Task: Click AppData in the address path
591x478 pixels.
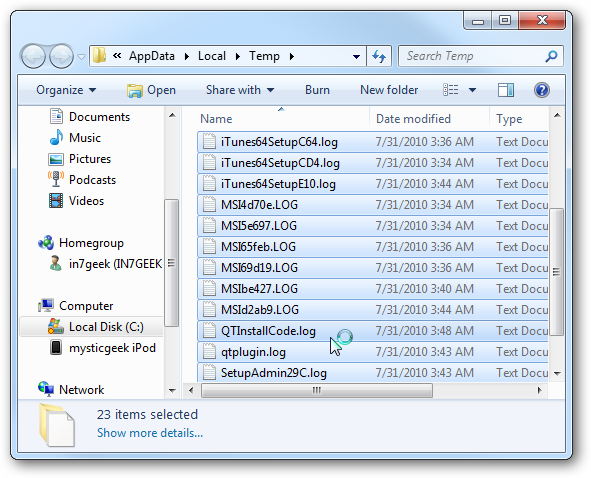Action: pos(152,56)
